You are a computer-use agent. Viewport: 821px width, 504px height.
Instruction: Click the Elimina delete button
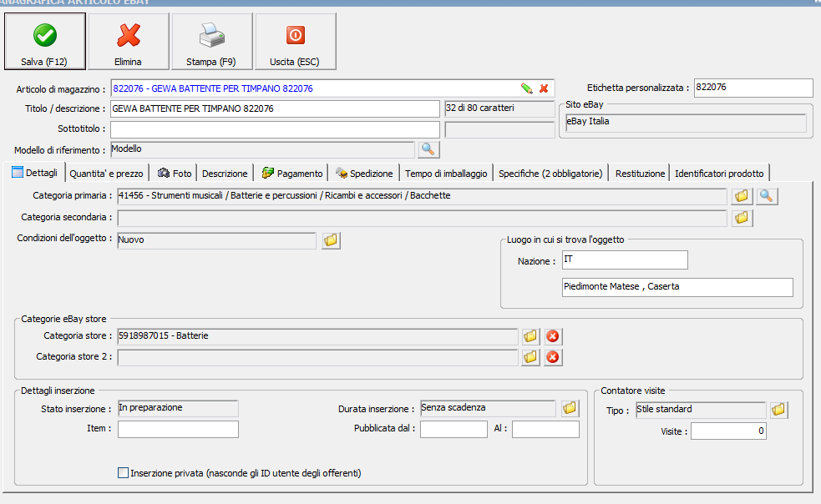[x=129, y=42]
